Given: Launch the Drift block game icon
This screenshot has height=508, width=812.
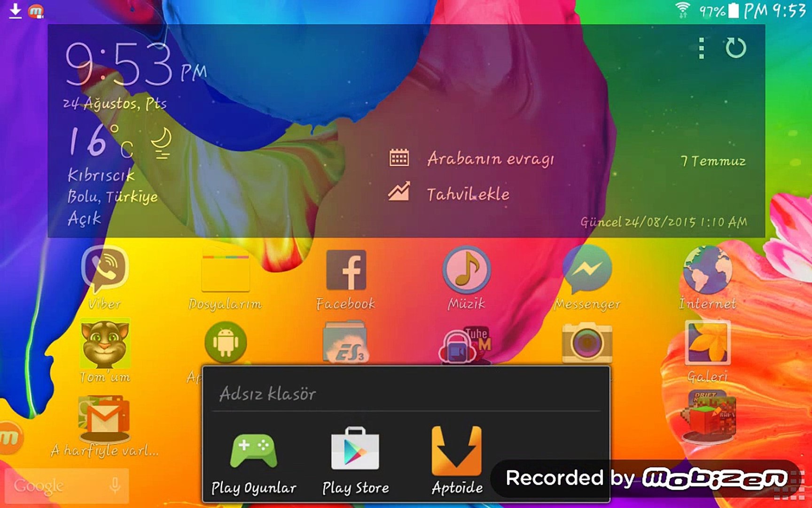Looking at the screenshot, I should click(708, 417).
